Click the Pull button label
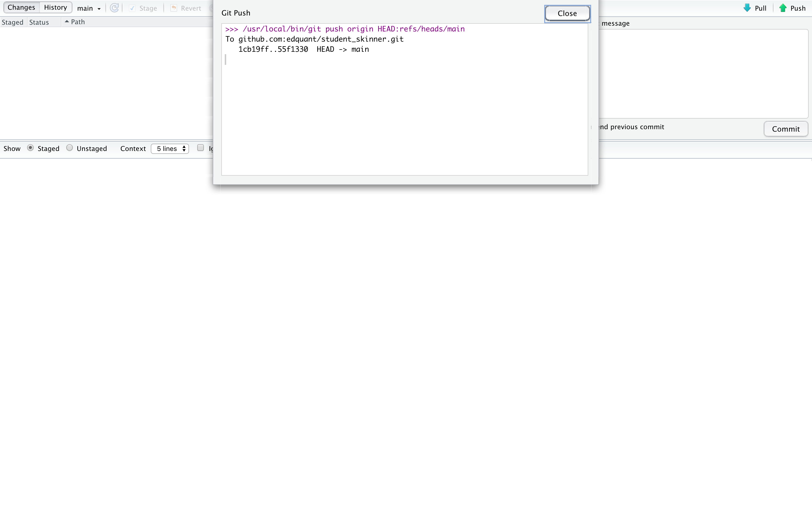The width and height of the screenshot is (812, 508). click(x=760, y=8)
